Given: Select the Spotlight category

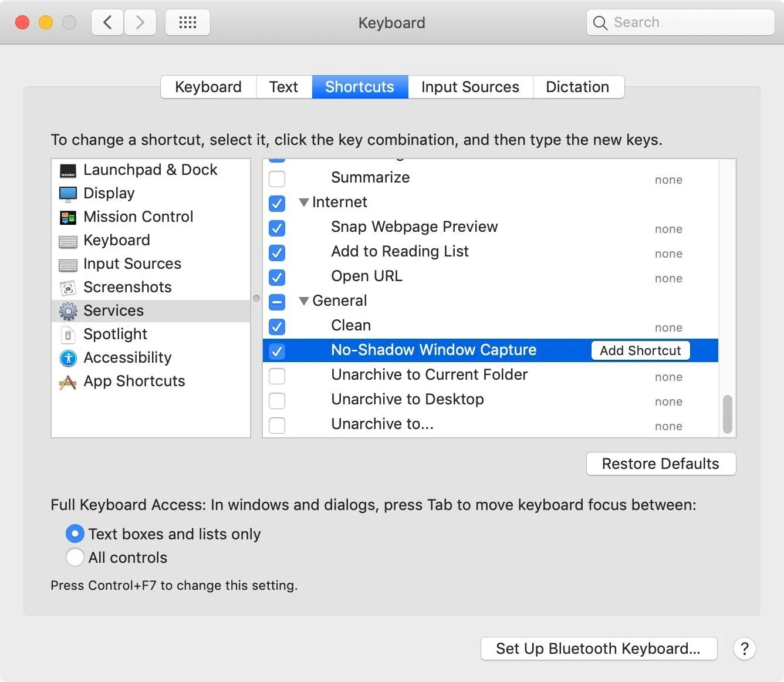Looking at the screenshot, I should pyautogui.click(x=151, y=335).
